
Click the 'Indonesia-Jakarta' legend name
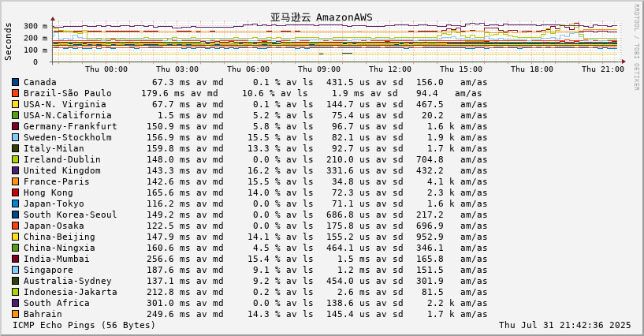(x=70, y=292)
